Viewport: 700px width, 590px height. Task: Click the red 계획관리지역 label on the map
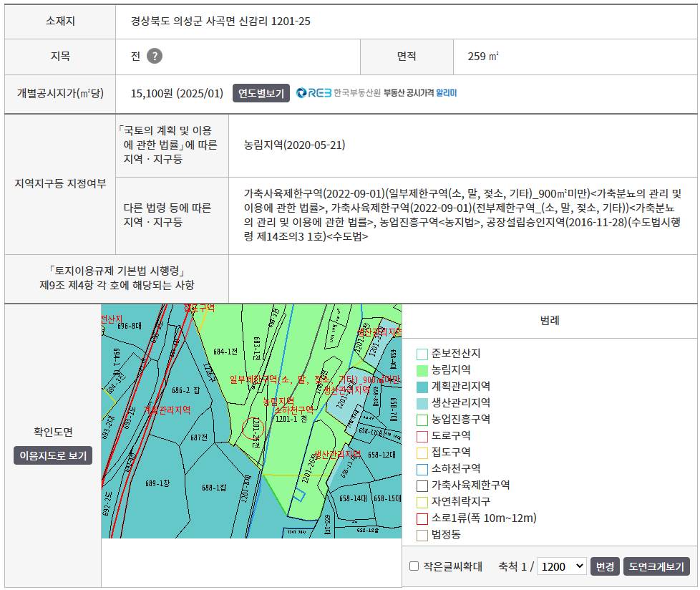tap(167, 410)
